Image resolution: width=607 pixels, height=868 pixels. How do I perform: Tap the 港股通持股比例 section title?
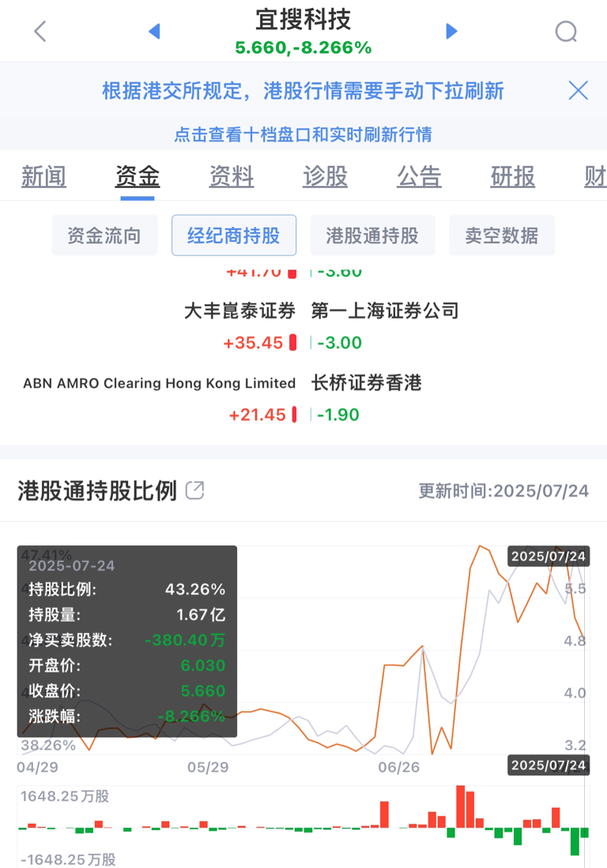[97, 490]
